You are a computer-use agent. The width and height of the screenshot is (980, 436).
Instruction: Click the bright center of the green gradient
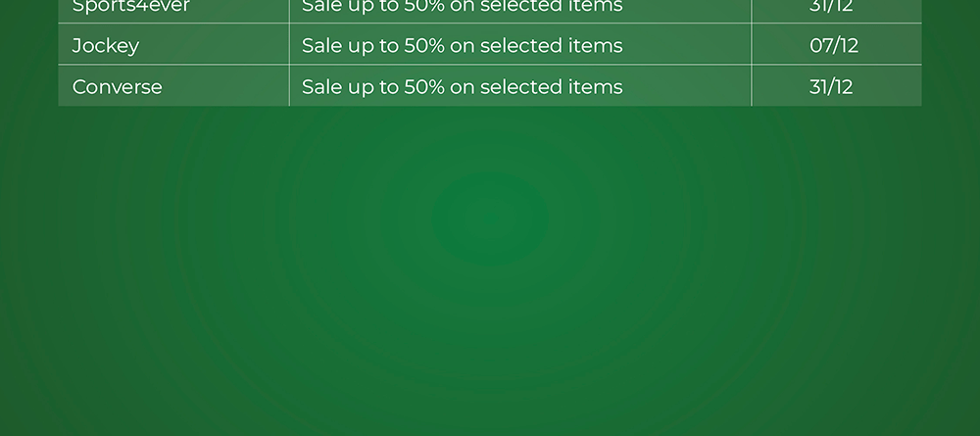pyautogui.click(x=490, y=218)
